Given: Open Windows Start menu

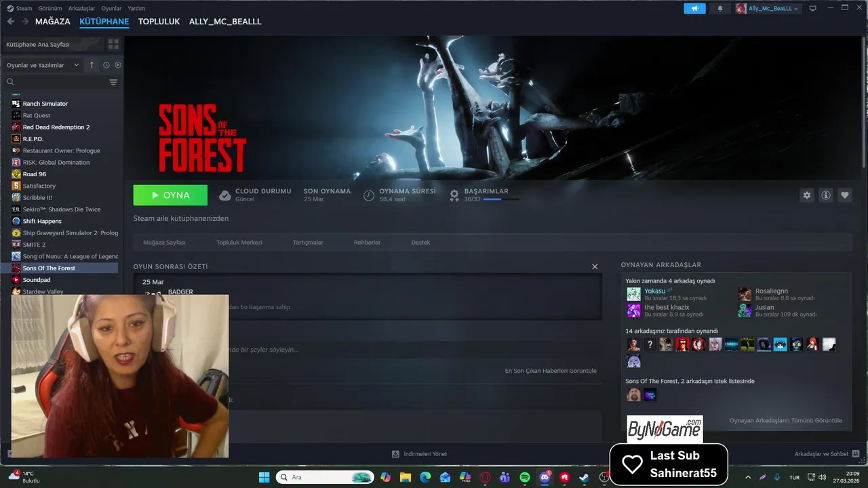Looking at the screenshot, I should [264, 477].
